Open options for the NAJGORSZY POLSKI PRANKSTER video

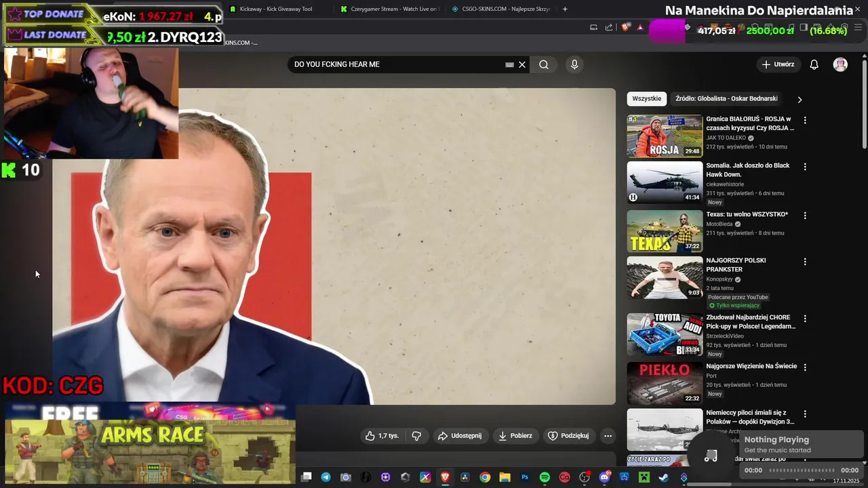pyautogui.click(x=805, y=262)
